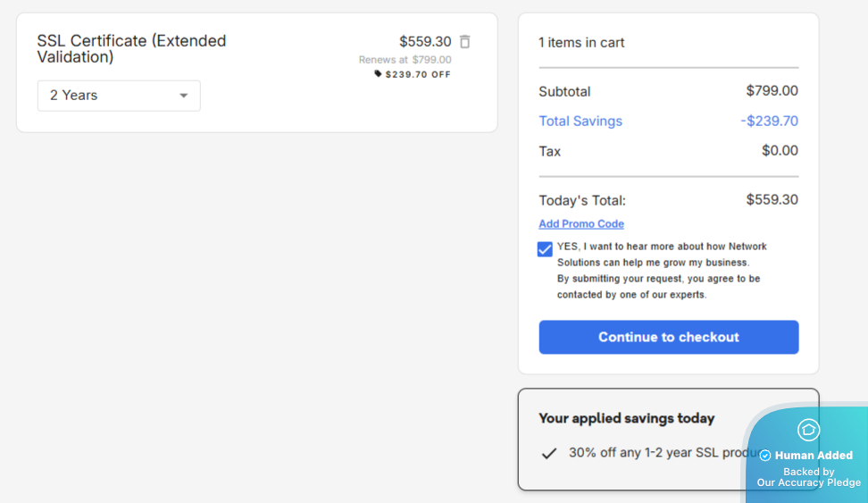Open the 2 Years term dropdown
Viewport: 868px width, 503px height.
pos(119,96)
